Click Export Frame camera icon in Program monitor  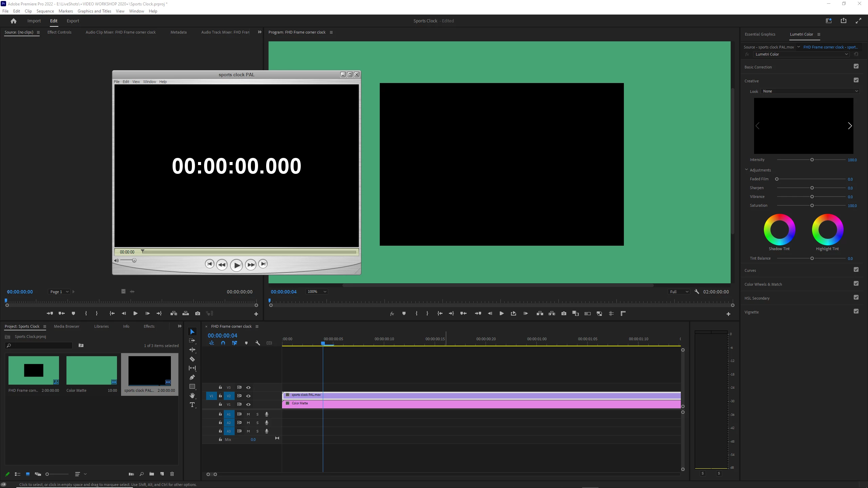[564, 313]
